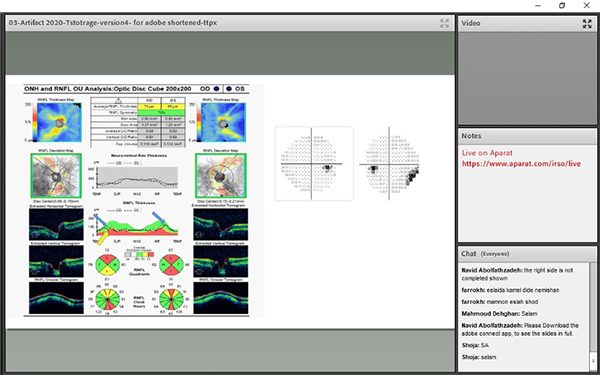The width and height of the screenshot is (600, 375).
Task: Select the OD RNFL Deviation Map image
Action: click(56, 176)
